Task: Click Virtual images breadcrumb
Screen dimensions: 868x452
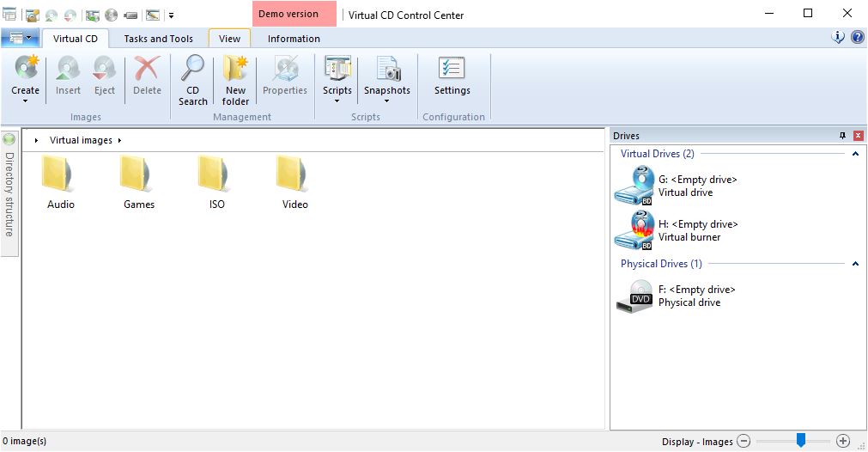Action: [x=81, y=140]
